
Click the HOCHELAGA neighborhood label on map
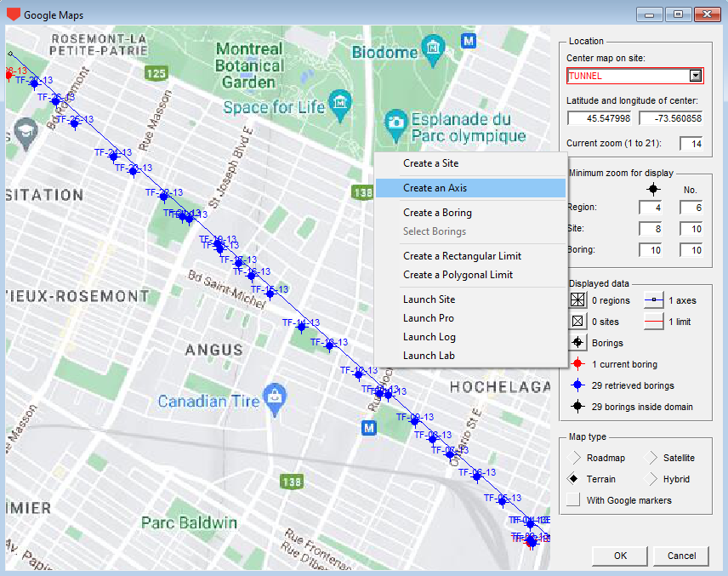[x=500, y=387]
